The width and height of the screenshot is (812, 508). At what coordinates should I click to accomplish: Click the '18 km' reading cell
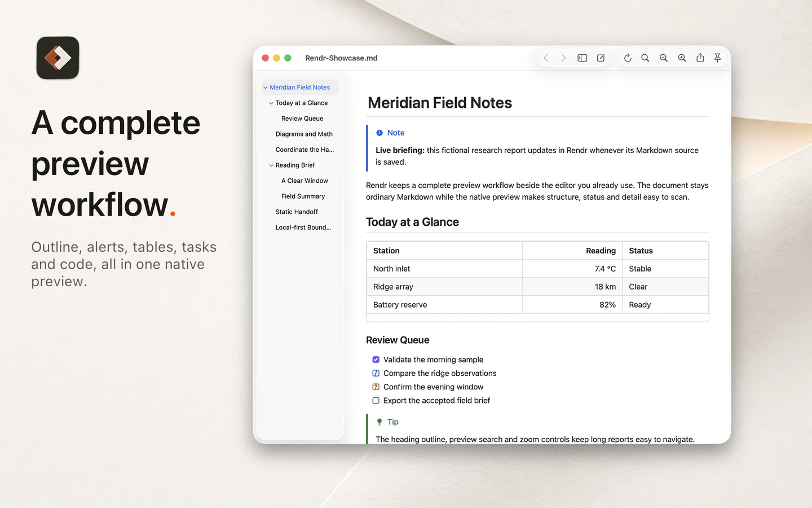pos(572,287)
